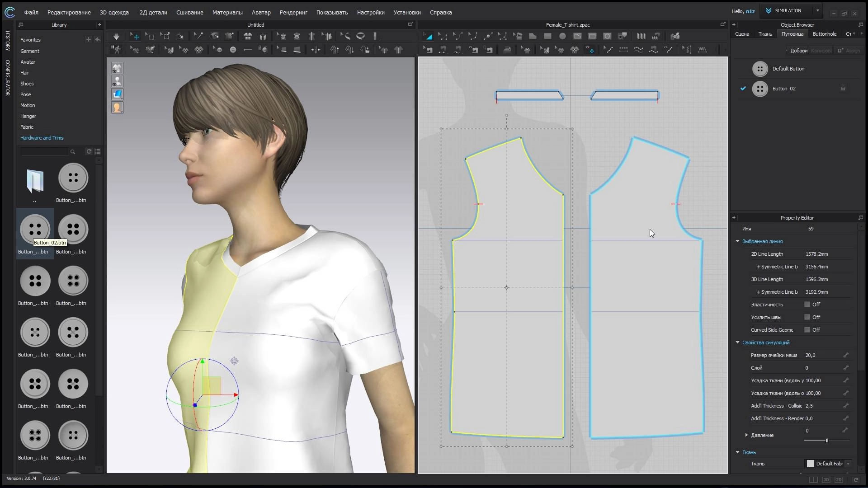Screen dimensions: 868x488
Task: Select the Select/Move tool in 3D toolbar
Action: pyautogui.click(x=135, y=36)
